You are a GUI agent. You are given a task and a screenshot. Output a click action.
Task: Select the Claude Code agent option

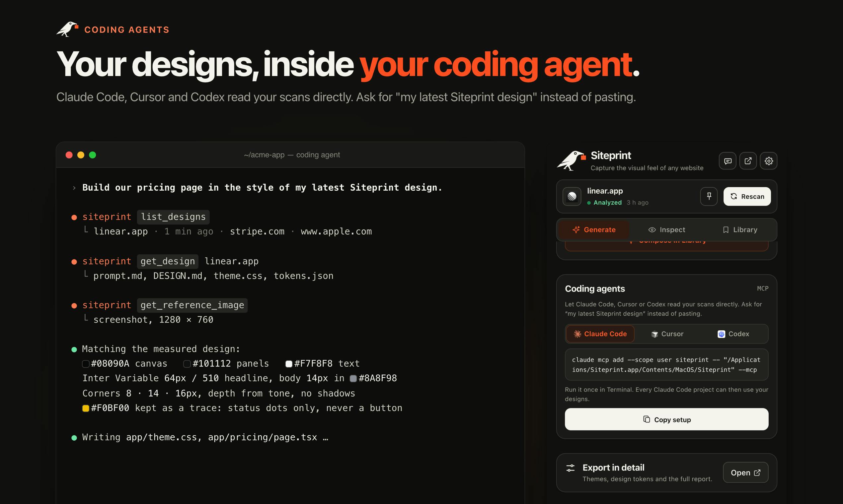click(600, 334)
